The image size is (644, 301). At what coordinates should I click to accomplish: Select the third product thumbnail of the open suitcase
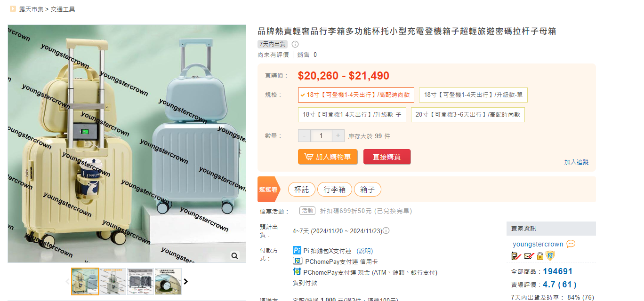[x=140, y=281]
